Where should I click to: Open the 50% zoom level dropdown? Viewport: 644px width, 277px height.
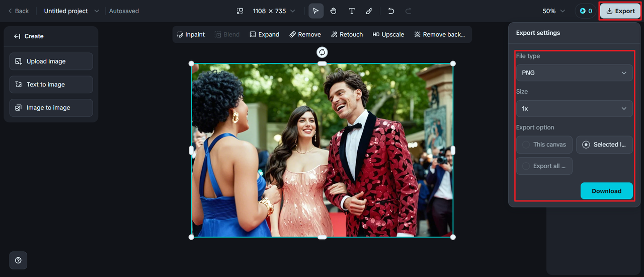[553, 11]
